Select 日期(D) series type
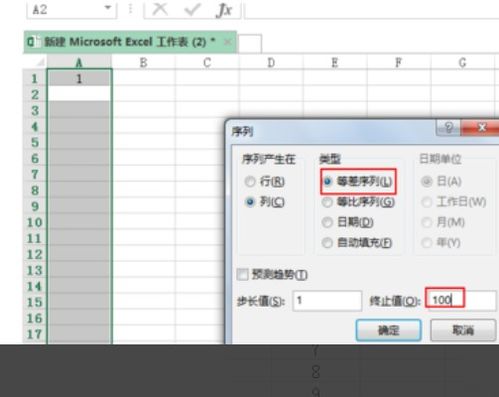 [x=348, y=222]
